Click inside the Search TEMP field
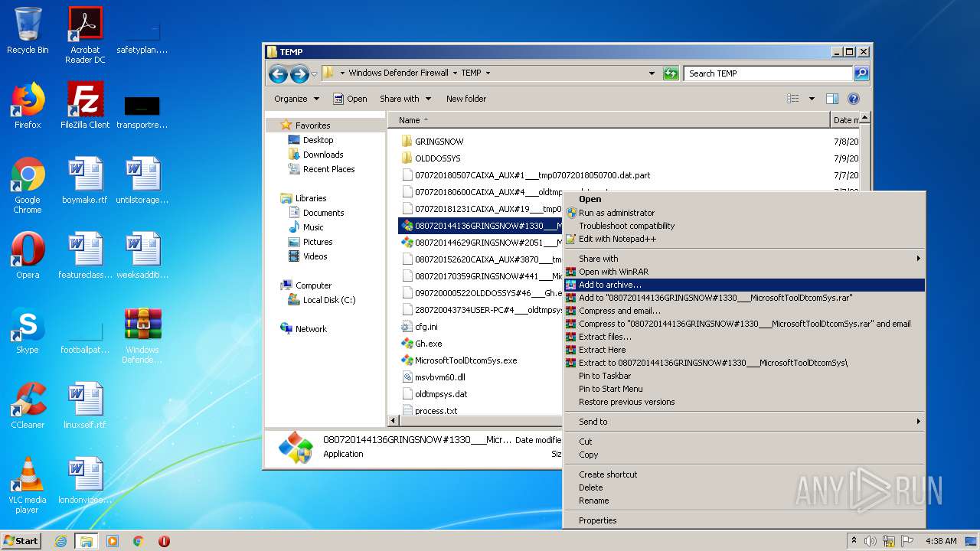 tap(768, 73)
